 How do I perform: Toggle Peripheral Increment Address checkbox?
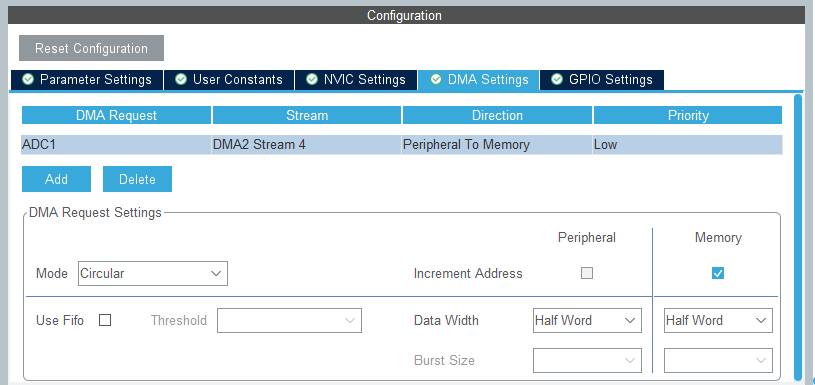coord(587,273)
